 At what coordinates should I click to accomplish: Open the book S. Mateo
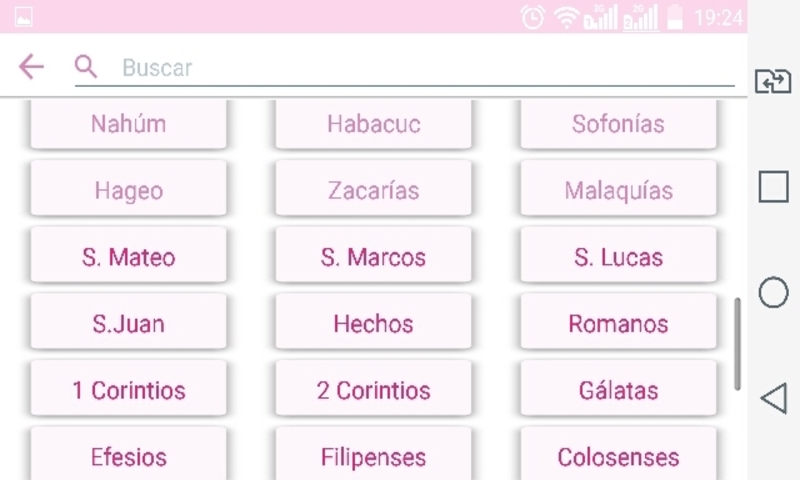[128, 257]
